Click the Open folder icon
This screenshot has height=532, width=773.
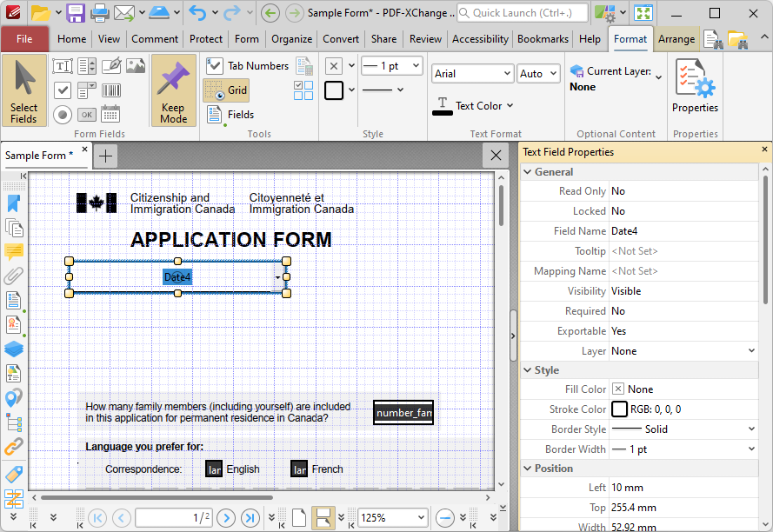pyautogui.click(x=40, y=13)
